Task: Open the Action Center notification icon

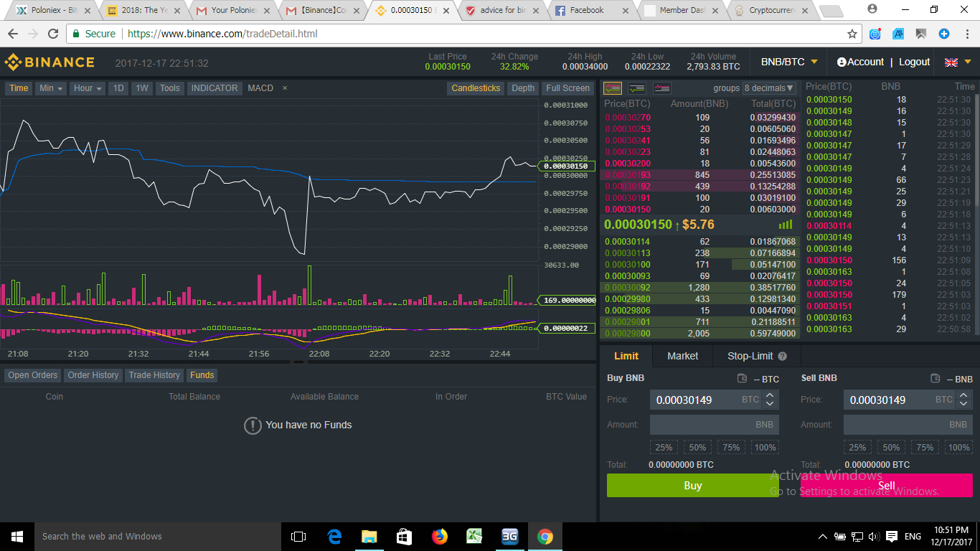Action: (x=892, y=536)
